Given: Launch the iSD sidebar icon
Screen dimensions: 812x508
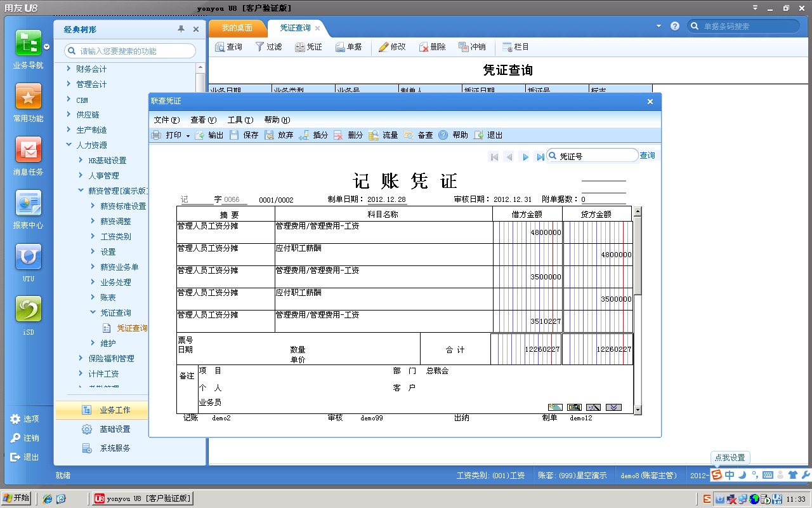Looking at the screenshot, I should tap(29, 309).
